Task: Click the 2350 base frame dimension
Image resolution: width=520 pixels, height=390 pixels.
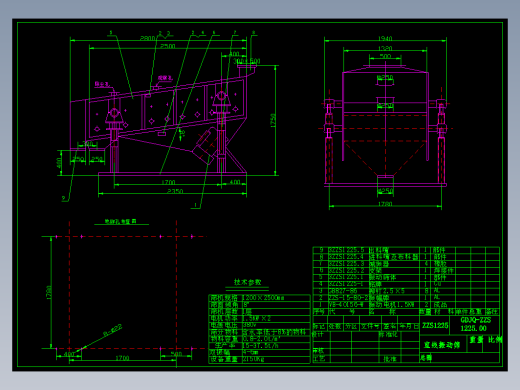Action: pos(175,191)
